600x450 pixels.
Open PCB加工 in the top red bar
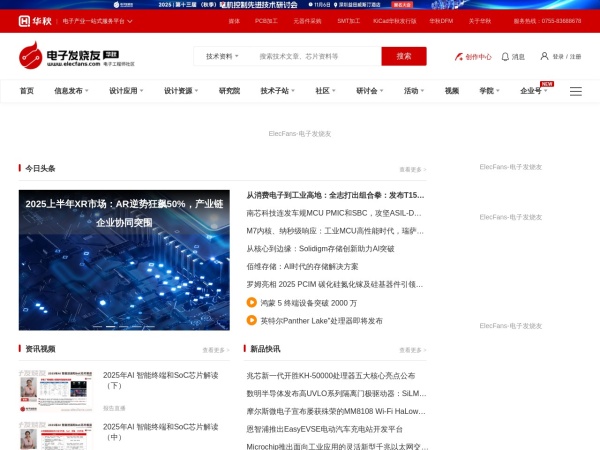pyautogui.click(x=266, y=21)
